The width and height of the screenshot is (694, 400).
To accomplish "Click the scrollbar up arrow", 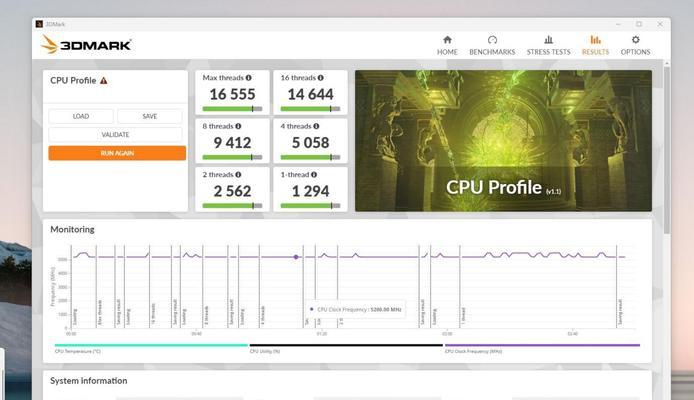I will [x=667, y=64].
